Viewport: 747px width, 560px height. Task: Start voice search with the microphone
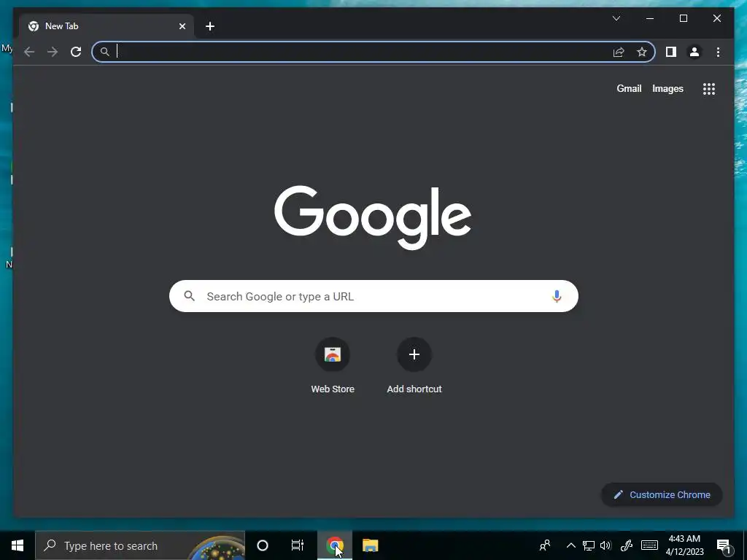pos(557,296)
